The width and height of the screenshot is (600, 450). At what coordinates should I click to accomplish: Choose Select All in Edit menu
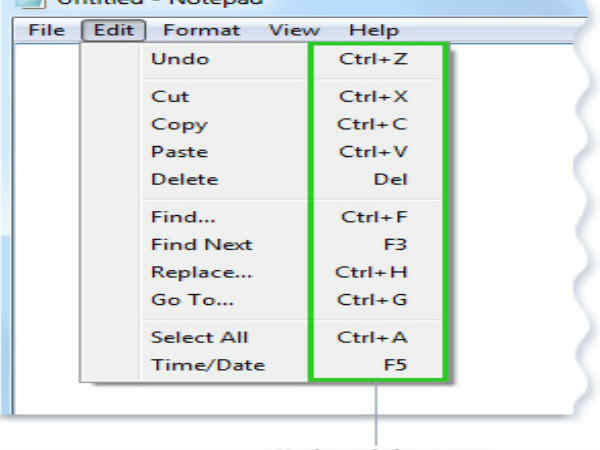point(199,337)
